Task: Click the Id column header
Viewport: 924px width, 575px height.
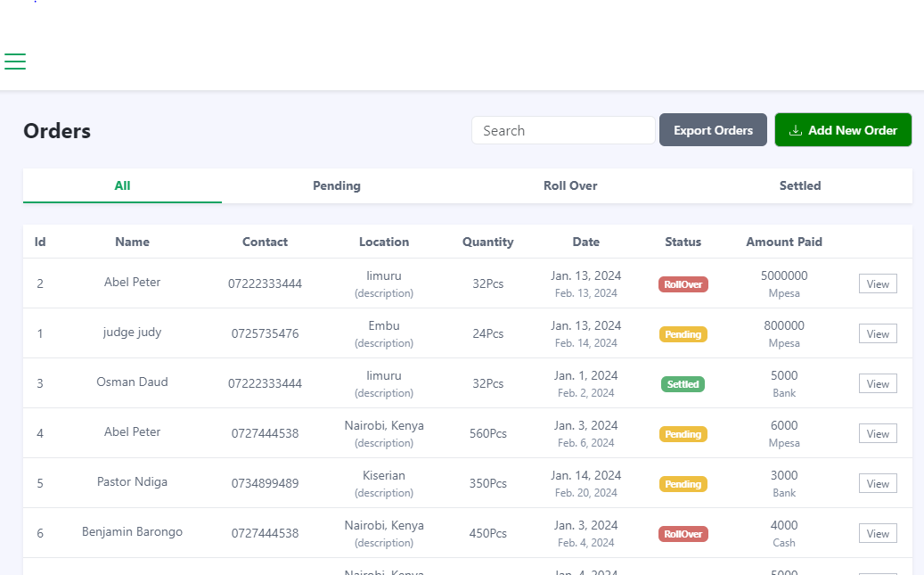Action: click(x=40, y=242)
